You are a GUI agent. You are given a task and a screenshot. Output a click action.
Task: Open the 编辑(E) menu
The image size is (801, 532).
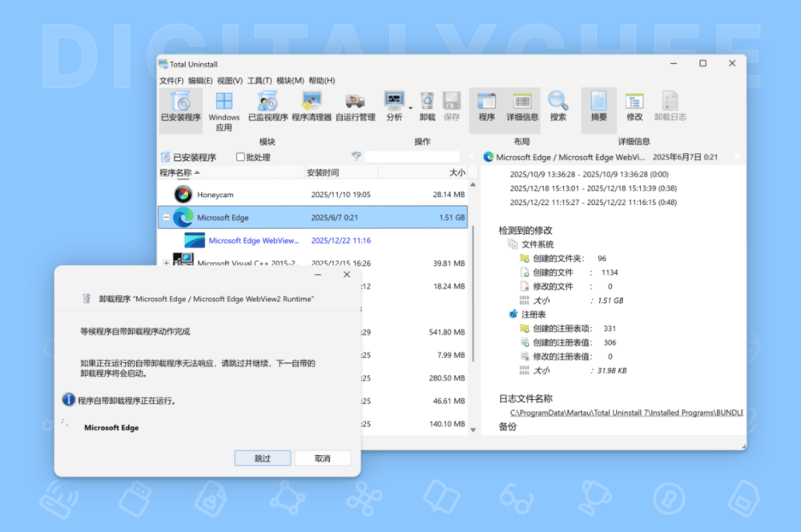coord(200,81)
